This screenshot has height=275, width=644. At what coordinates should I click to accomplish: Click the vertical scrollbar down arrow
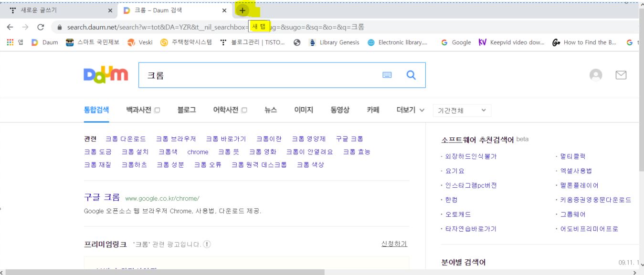point(641,265)
